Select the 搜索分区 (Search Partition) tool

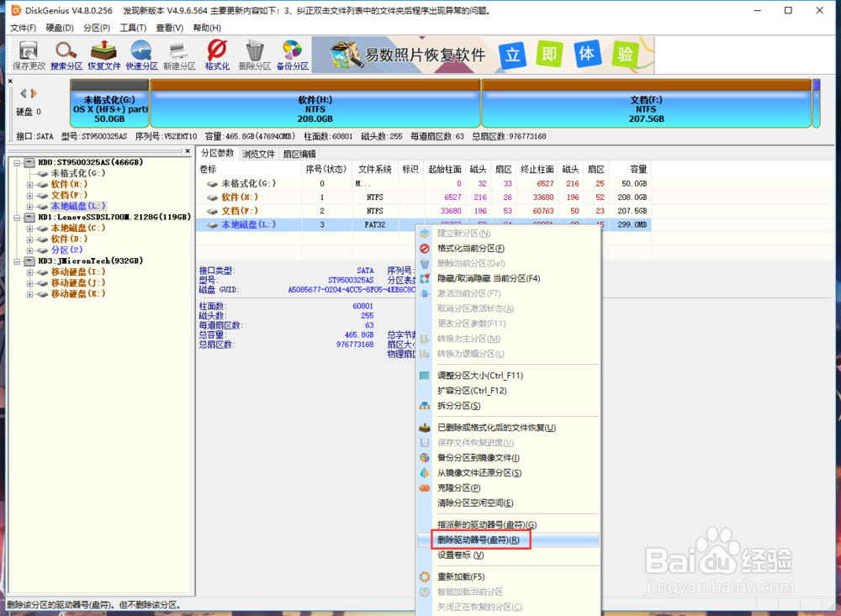click(66, 55)
